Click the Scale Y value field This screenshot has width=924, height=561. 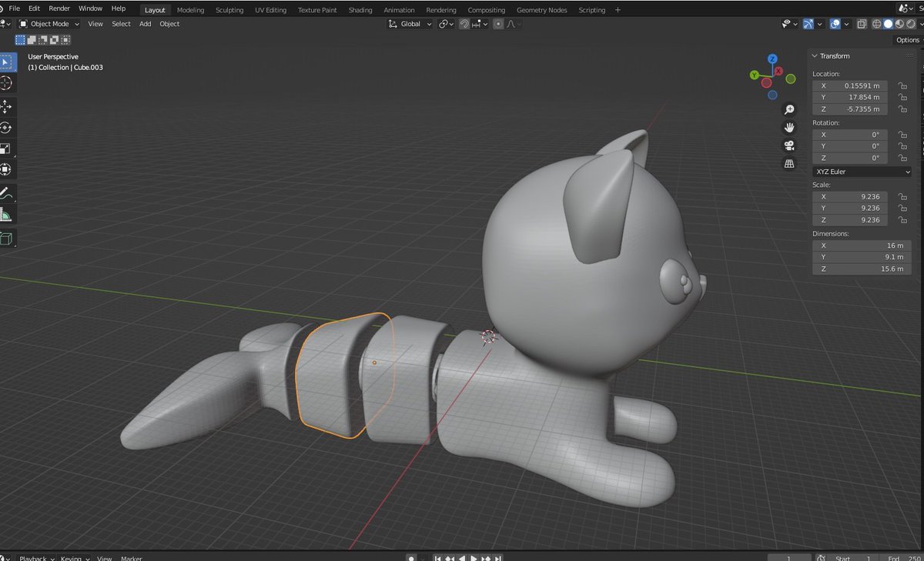(850, 209)
